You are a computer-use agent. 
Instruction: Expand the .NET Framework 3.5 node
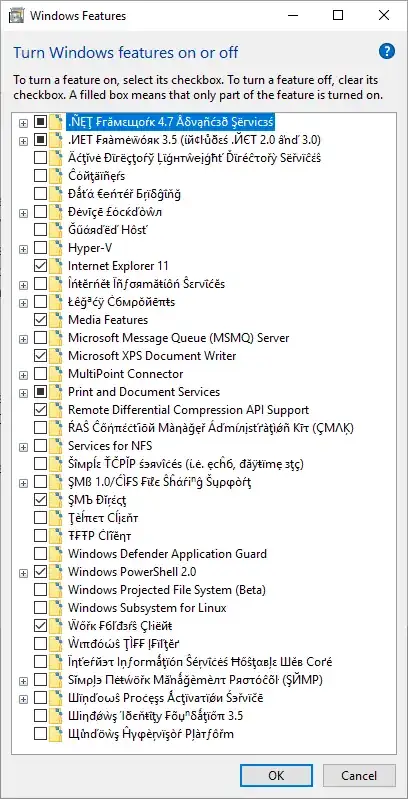coord(23,141)
